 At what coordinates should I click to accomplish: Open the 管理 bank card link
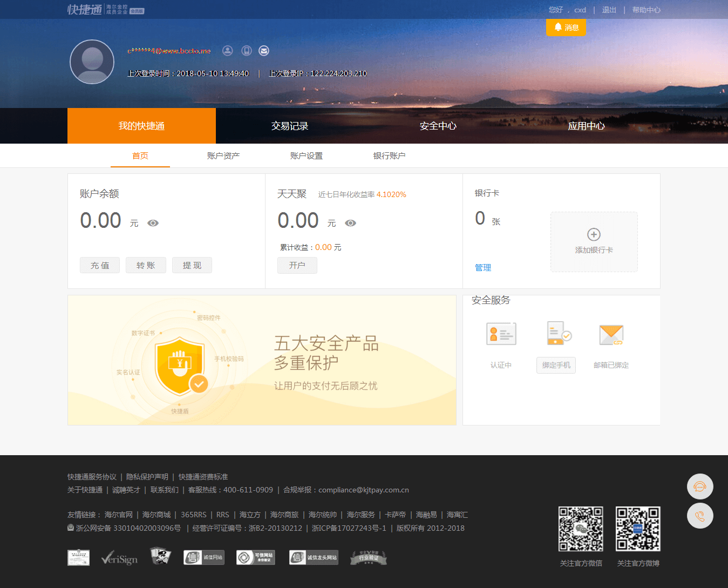click(x=483, y=267)
